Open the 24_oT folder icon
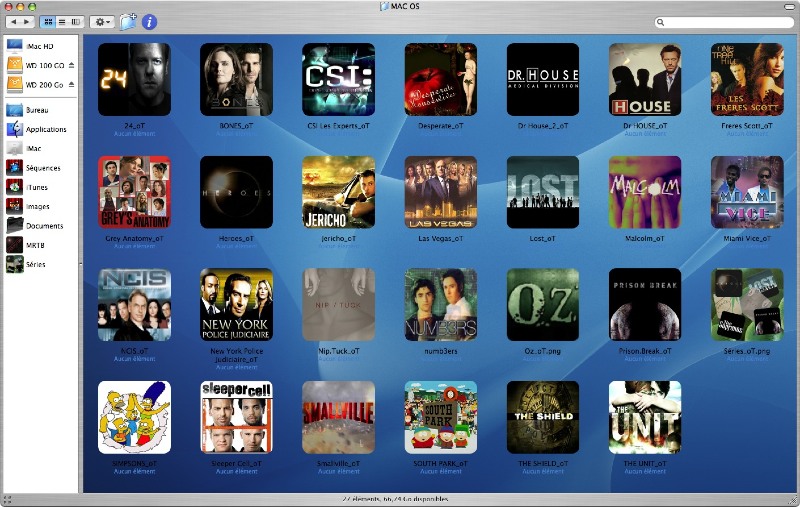 pos(134,80)
